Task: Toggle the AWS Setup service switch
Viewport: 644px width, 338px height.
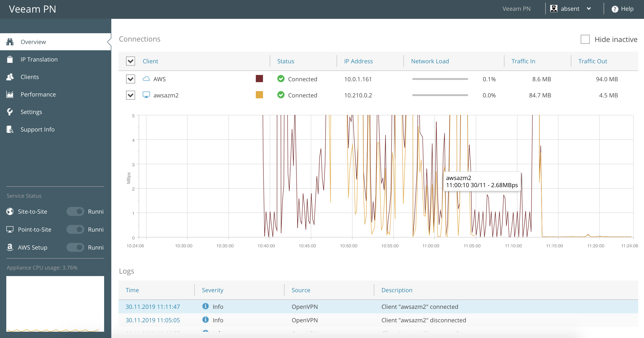Action: (x=75, y=247)
